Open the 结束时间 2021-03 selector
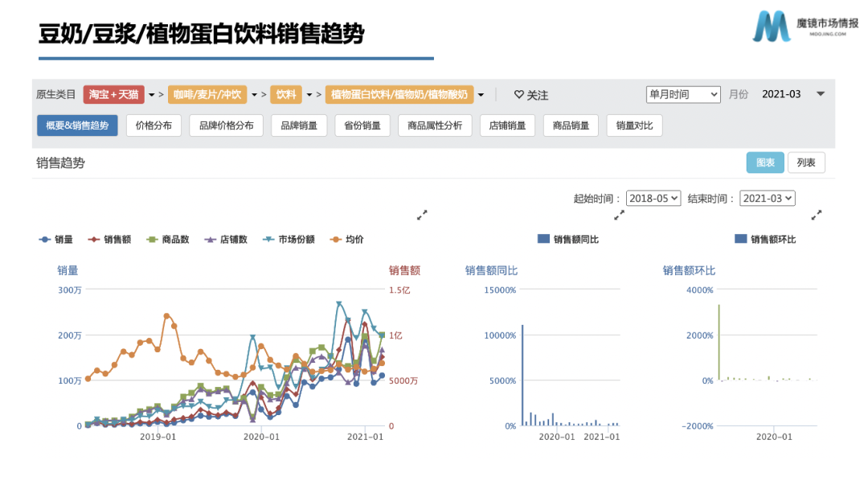 (x=768, y=199)
